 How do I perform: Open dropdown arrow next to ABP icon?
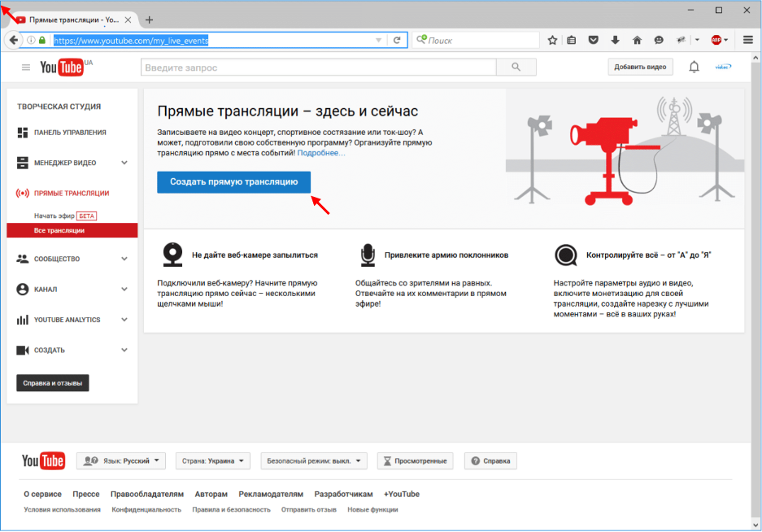point(726,41)
